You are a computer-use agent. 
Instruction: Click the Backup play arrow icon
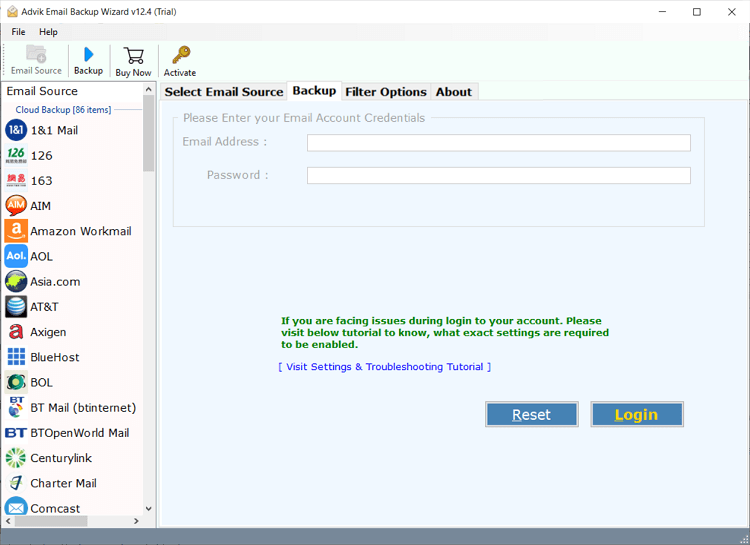click(x=88, y=54)
